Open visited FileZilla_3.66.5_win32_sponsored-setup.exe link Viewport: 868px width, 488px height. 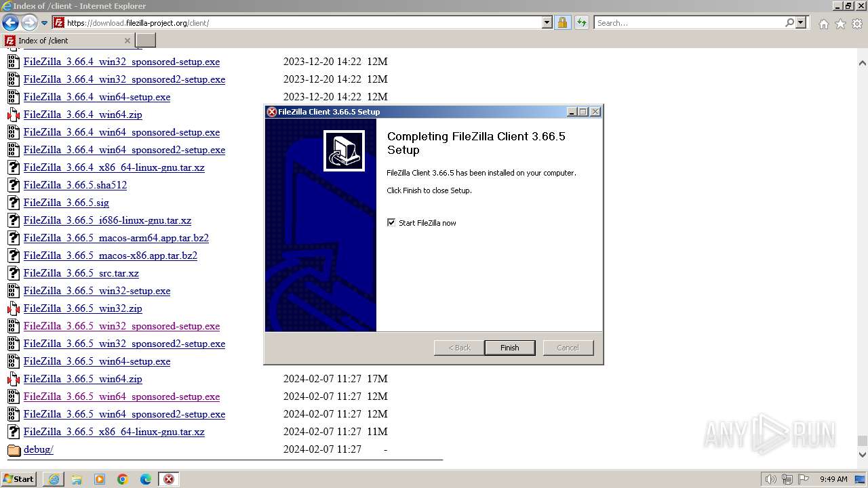[x=122, y=326]
